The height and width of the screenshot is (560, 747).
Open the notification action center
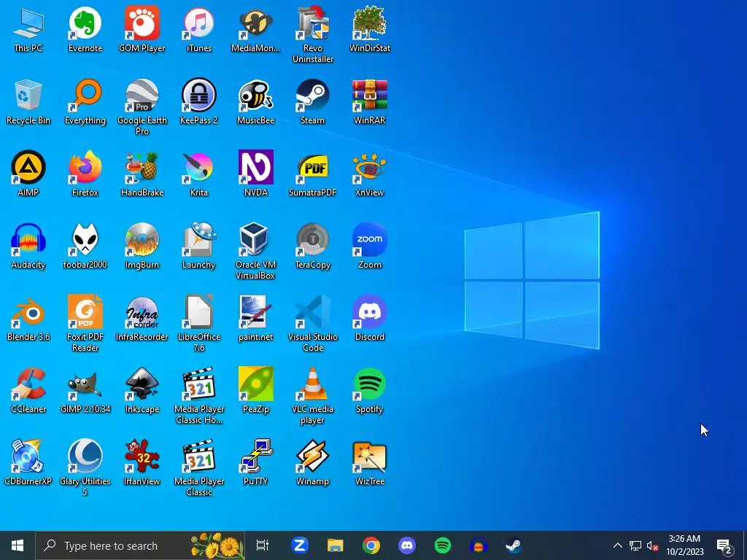(x=724, y=545)
